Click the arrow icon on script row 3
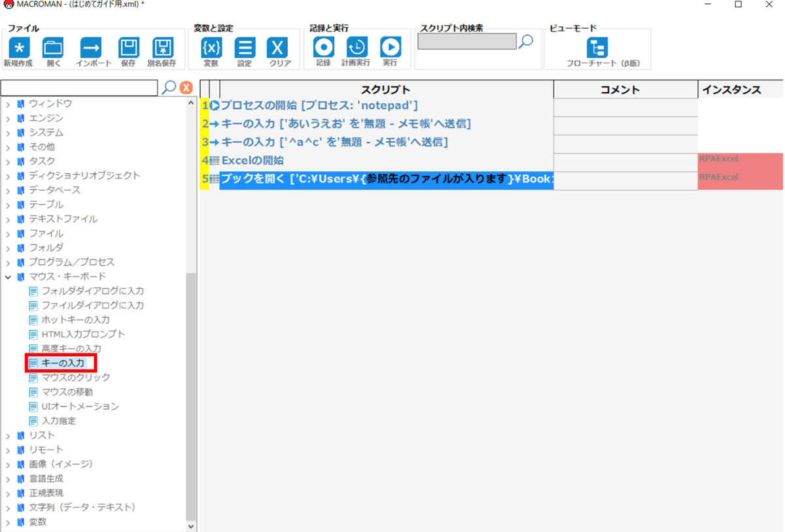The height and width of the screenshot is (532, 785). click(x=215, y=142)
